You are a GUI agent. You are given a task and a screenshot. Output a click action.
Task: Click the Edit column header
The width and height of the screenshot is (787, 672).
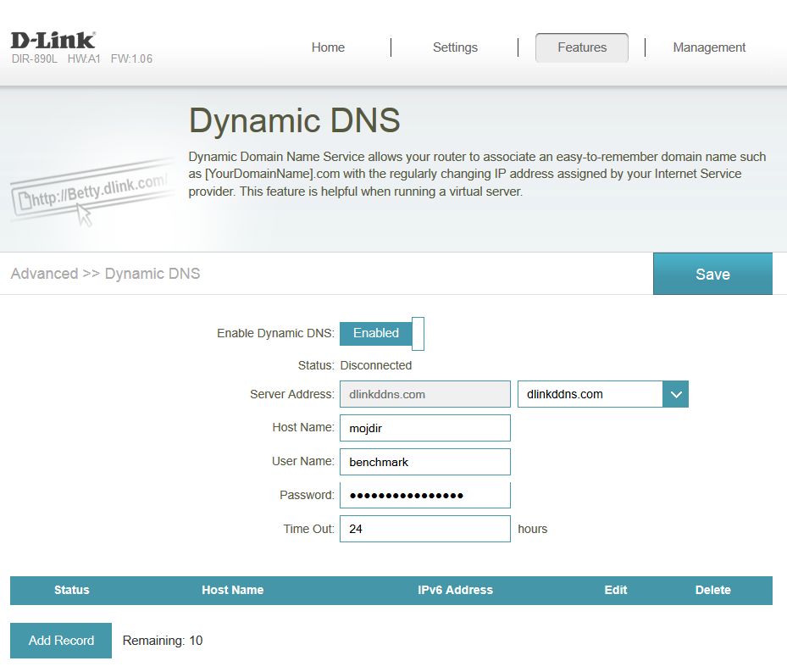[x=616, y=590]
